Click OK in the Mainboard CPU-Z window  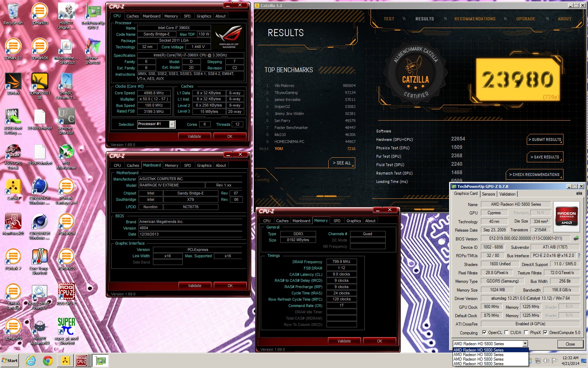[230, 286]
